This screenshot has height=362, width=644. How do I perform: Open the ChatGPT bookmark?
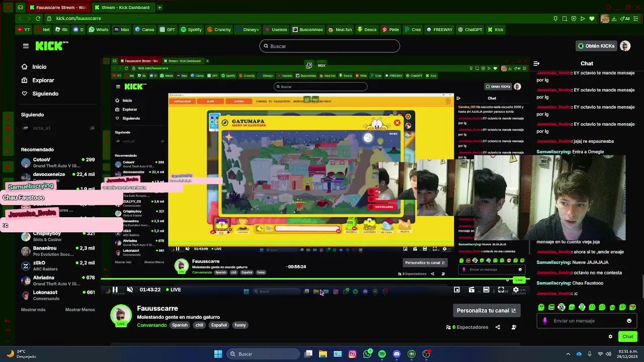tap(470, 30)
